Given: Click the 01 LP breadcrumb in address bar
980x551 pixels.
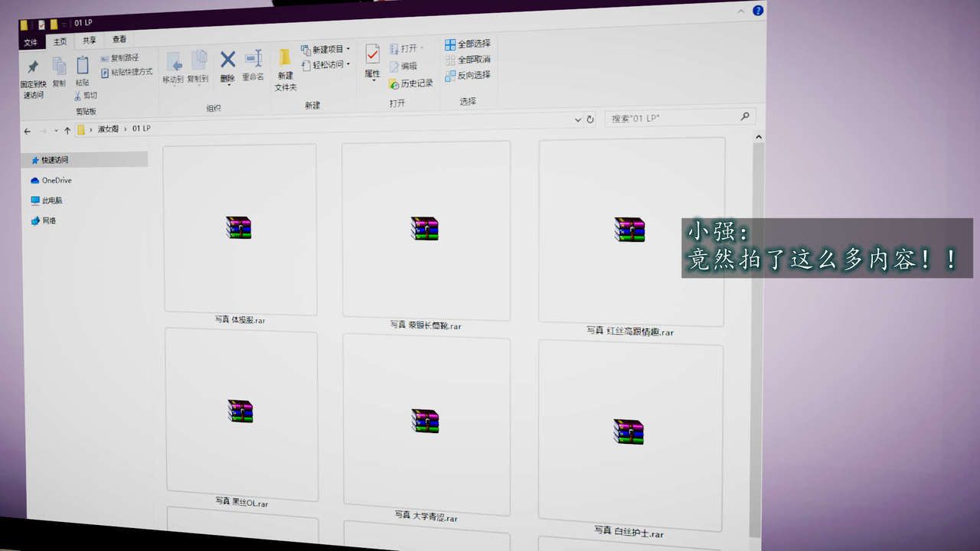Looking at the screenshot, I should point(142,128).
